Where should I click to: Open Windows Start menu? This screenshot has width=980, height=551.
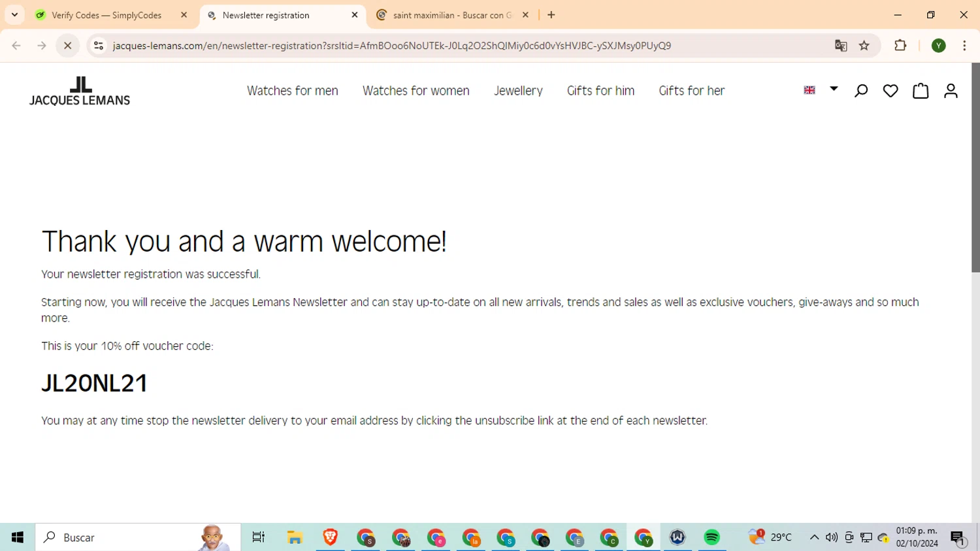18,537
